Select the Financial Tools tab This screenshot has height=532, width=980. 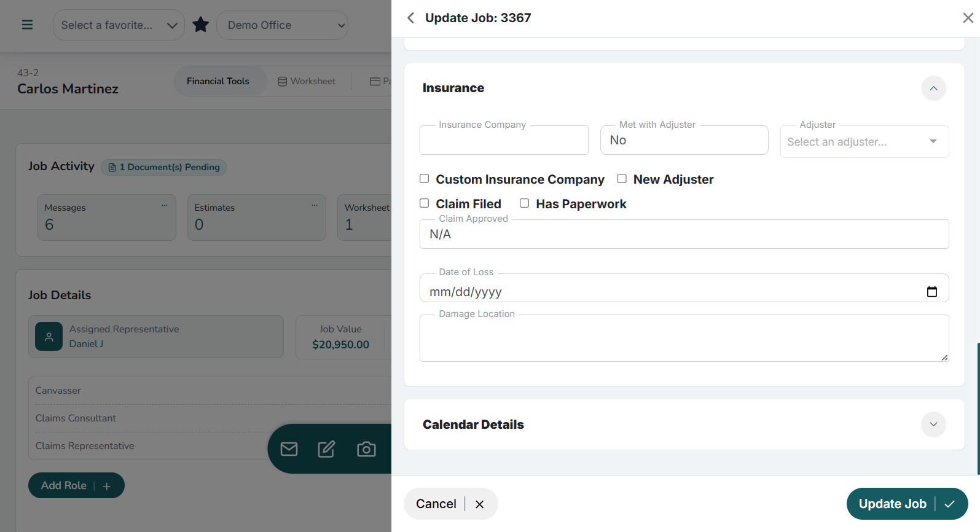[x=218, y=81]
